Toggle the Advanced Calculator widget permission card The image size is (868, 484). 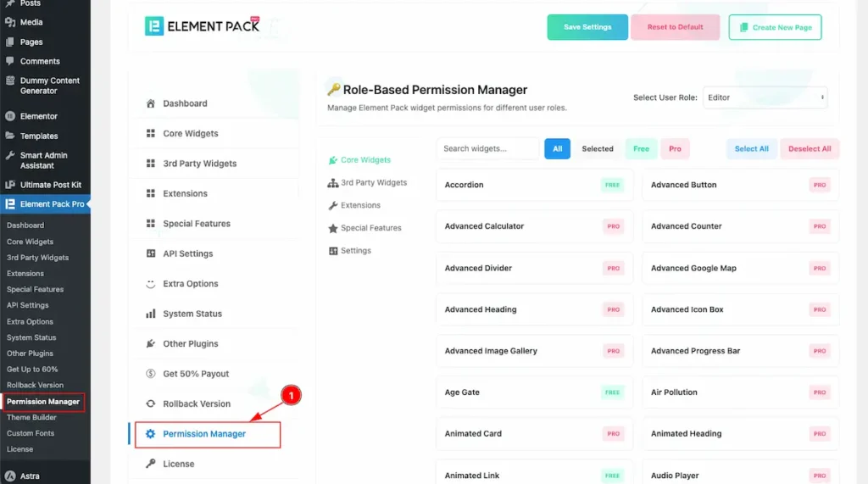coord(534,226)
